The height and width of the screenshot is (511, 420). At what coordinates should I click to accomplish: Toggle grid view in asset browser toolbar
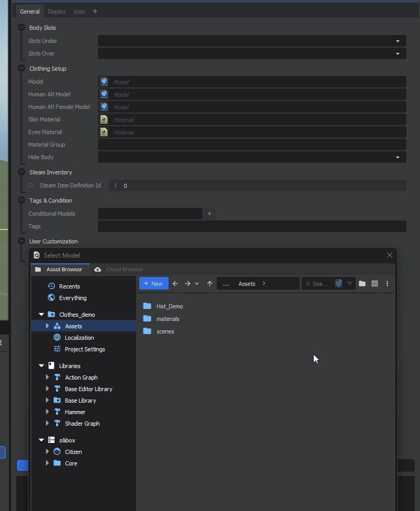(x=374, y=284)
